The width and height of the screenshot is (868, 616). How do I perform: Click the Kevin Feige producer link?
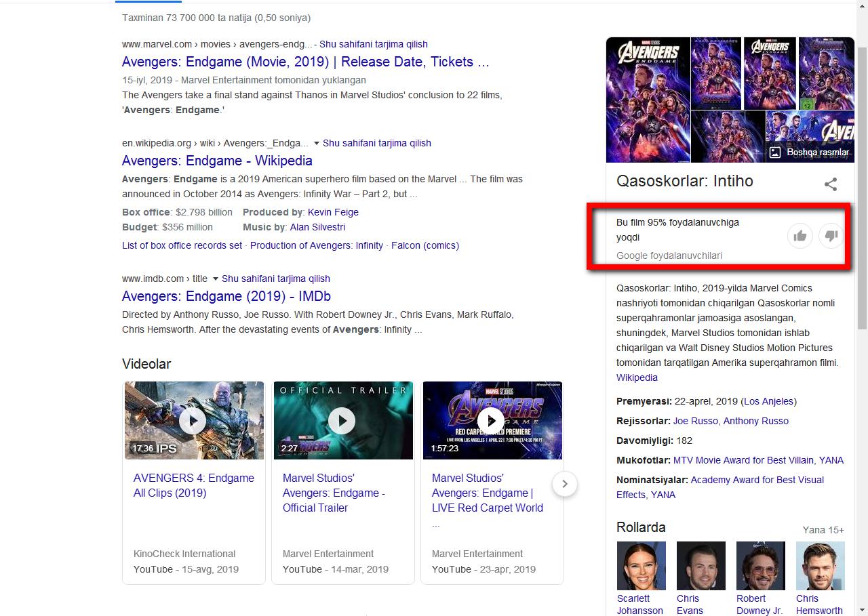point(333,212)
